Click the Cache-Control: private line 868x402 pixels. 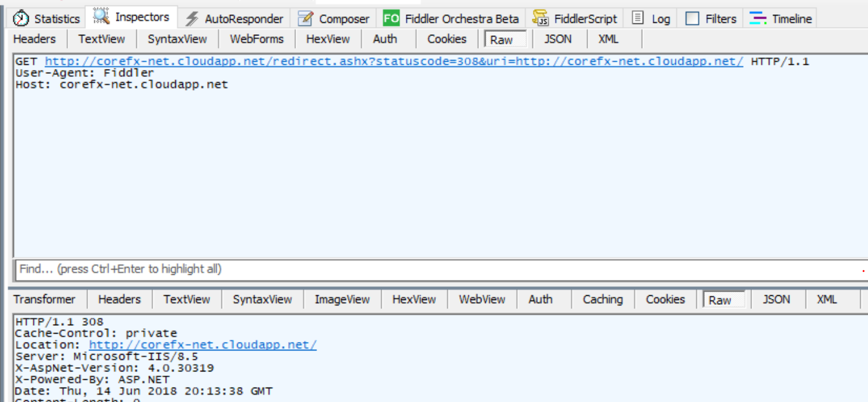(96, 334)
